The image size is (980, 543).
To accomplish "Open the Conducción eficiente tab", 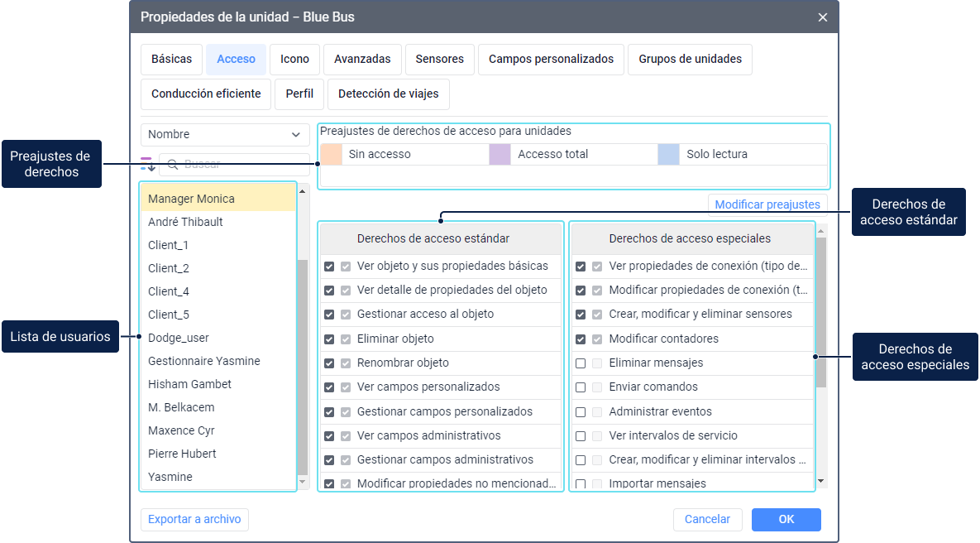I will tap(206, 94).
